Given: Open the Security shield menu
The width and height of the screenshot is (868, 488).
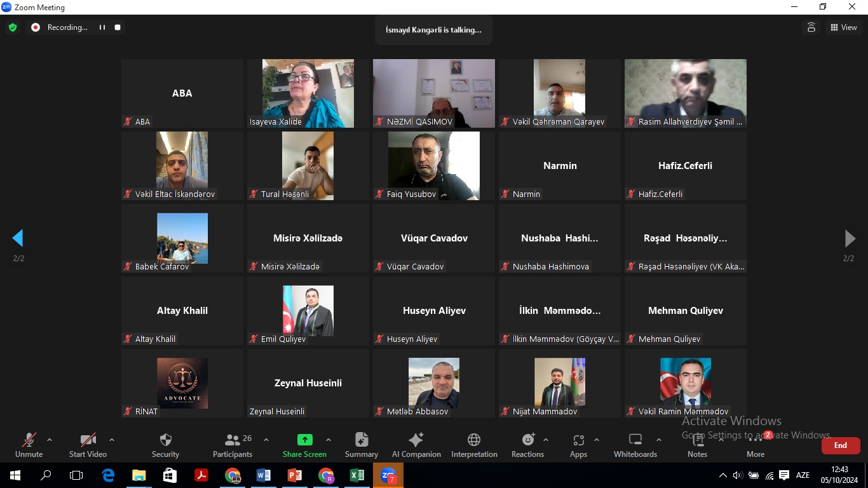Looking at the screenshot, I should (x=165, y=445).
